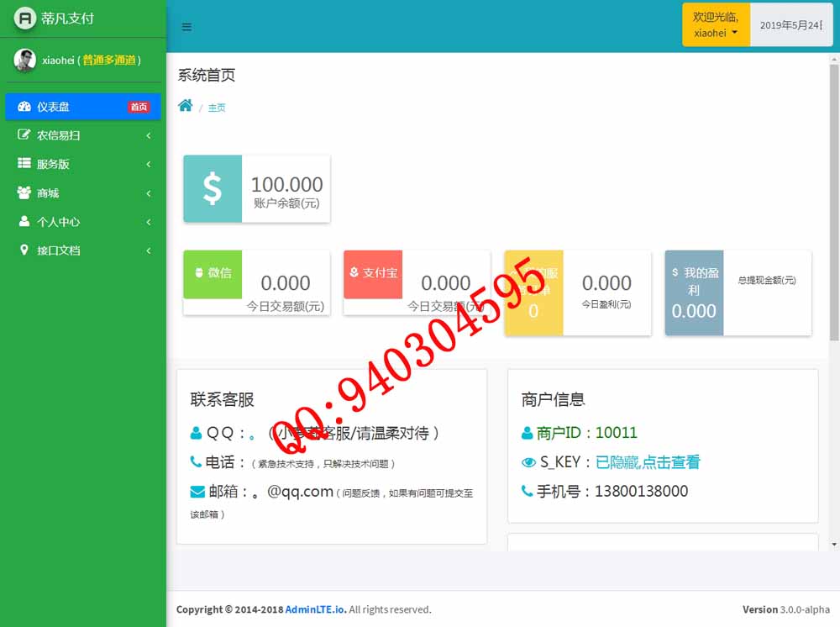
Task: Open the 欢迎光临 xiaohei user dropdown
Action: coord(716,25)
